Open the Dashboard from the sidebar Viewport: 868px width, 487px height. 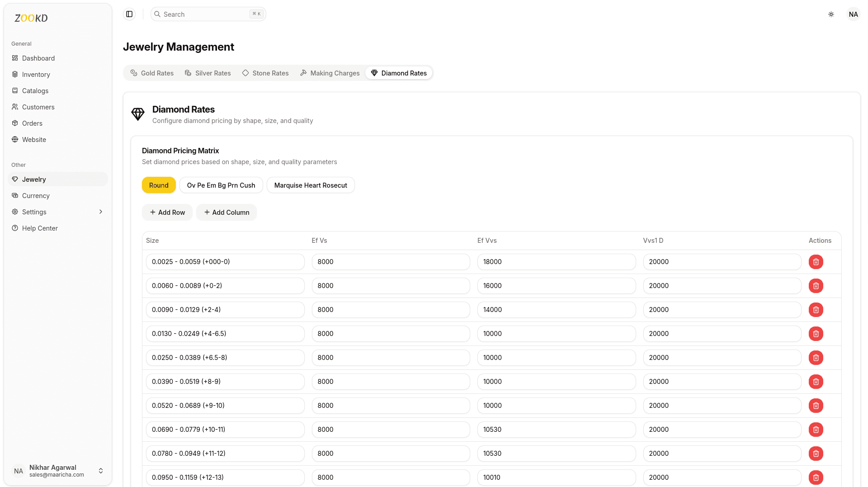click(x=38, y=58)
